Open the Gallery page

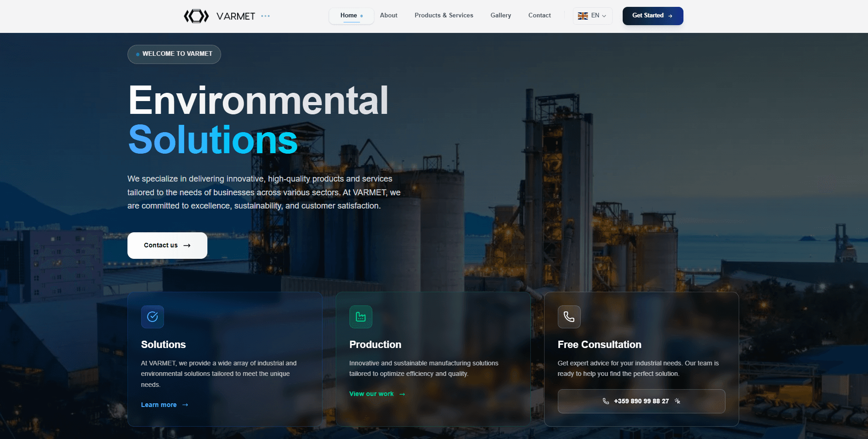coord(501,16)
